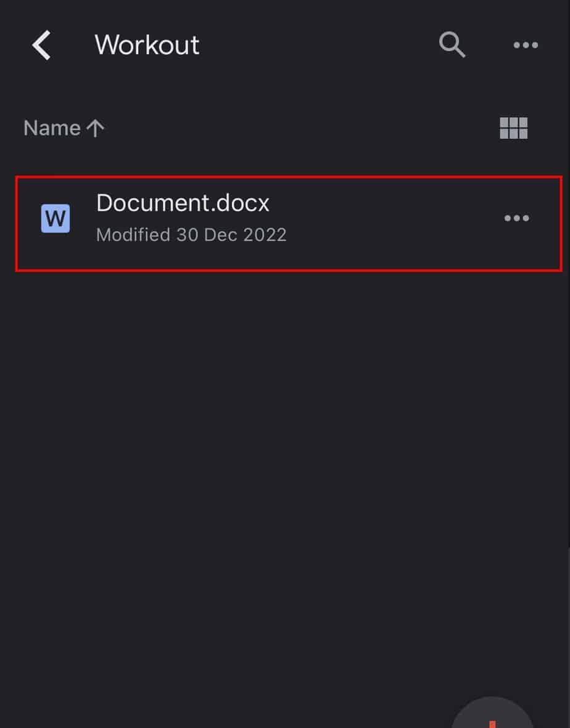Tap the red plus action button
Screen dimensions: 570x728
click(492, 721)
